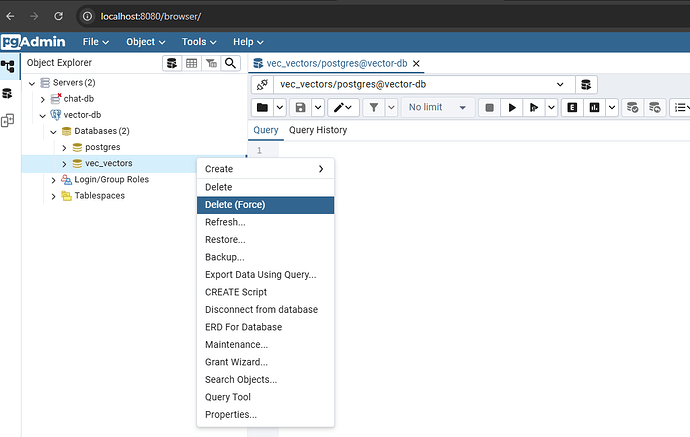
Task: Click the pgAdmin logo
Action: pyautogui.click(x=33, y=42)
